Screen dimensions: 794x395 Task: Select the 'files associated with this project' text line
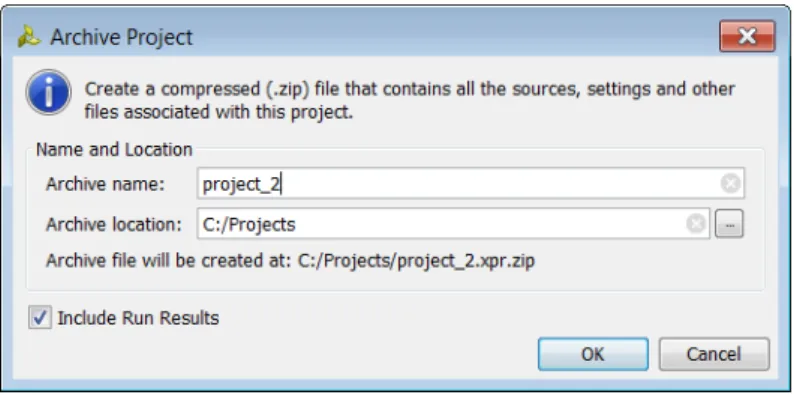219,112
